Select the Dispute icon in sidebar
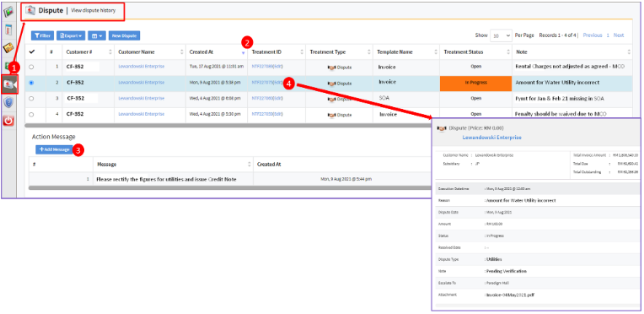The height and width of the screenshot is (314, 644). pos(9,84)
